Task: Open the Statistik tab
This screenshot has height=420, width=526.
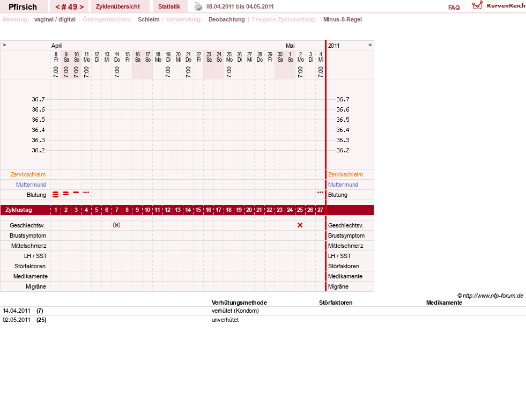Action: tap(169, 6)
